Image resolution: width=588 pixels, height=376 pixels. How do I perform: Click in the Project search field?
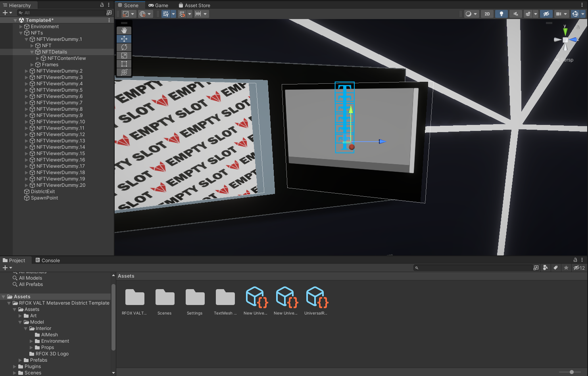pos(473,268)
